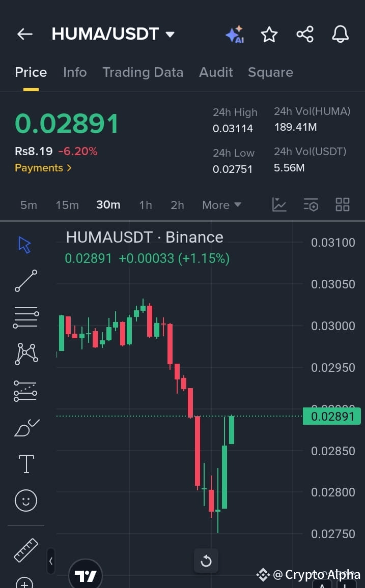Select the text annotation tool
Screen dimensions: 365x588
point(26,464)
